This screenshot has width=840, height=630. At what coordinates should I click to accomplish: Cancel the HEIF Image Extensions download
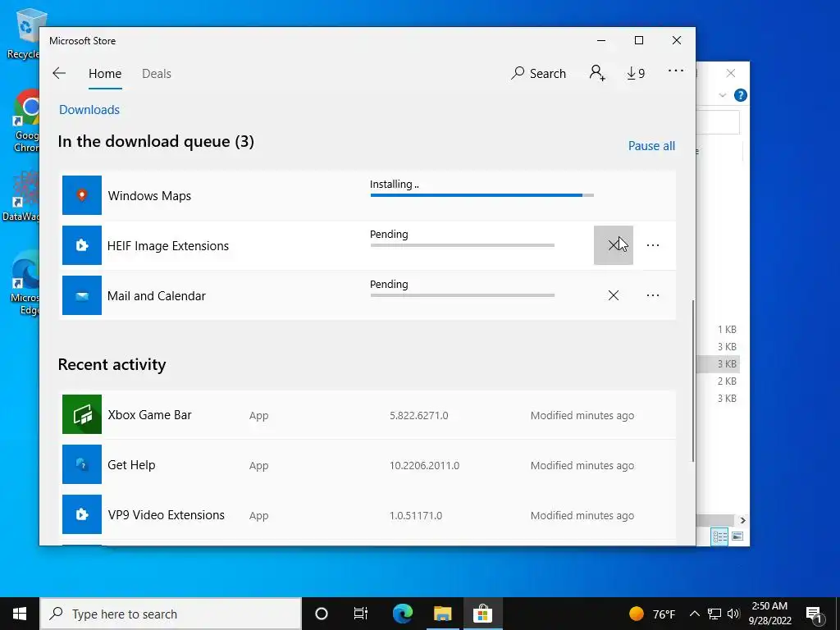[x=614, y=245]
